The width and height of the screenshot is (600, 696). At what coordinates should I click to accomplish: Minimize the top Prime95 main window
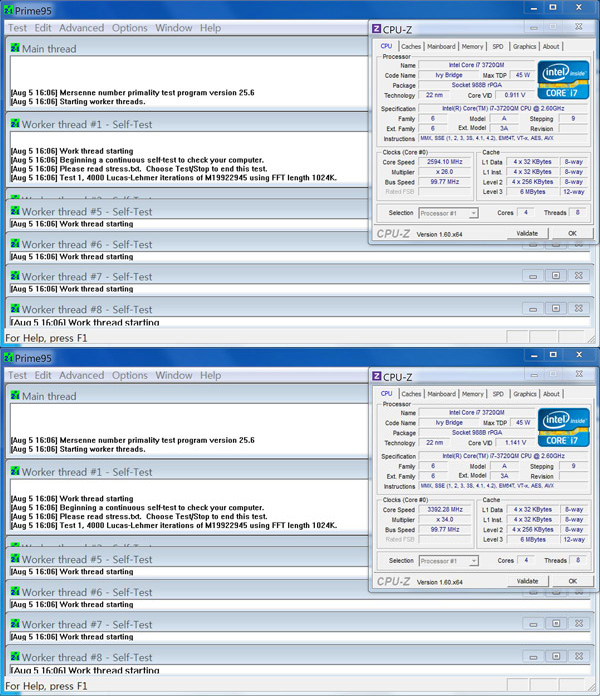[534, 8]
